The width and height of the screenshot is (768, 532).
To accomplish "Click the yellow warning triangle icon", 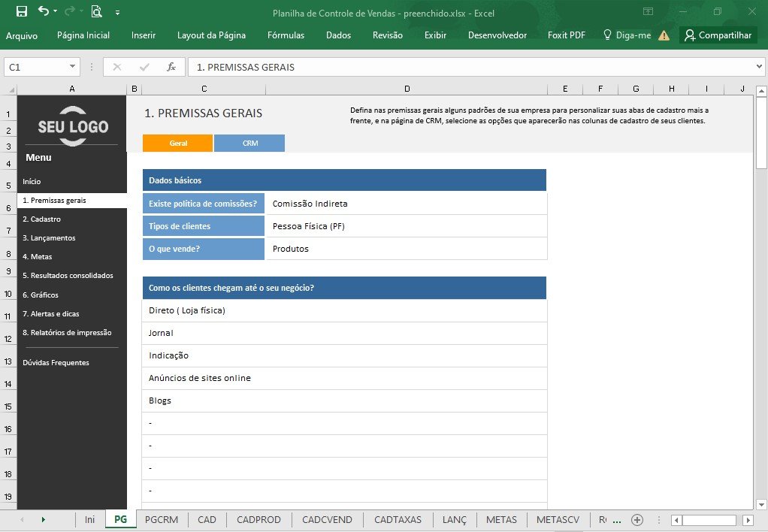I will (664, 35).
